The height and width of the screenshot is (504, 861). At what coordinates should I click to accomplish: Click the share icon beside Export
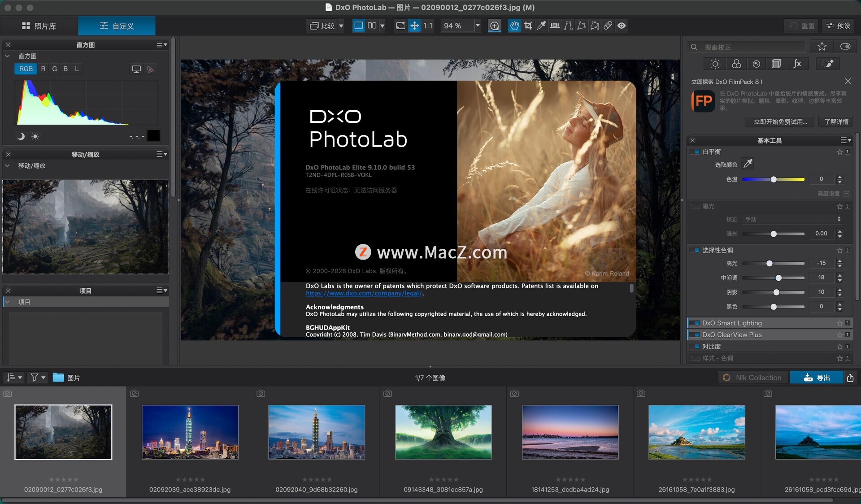(x=850, y=378)
